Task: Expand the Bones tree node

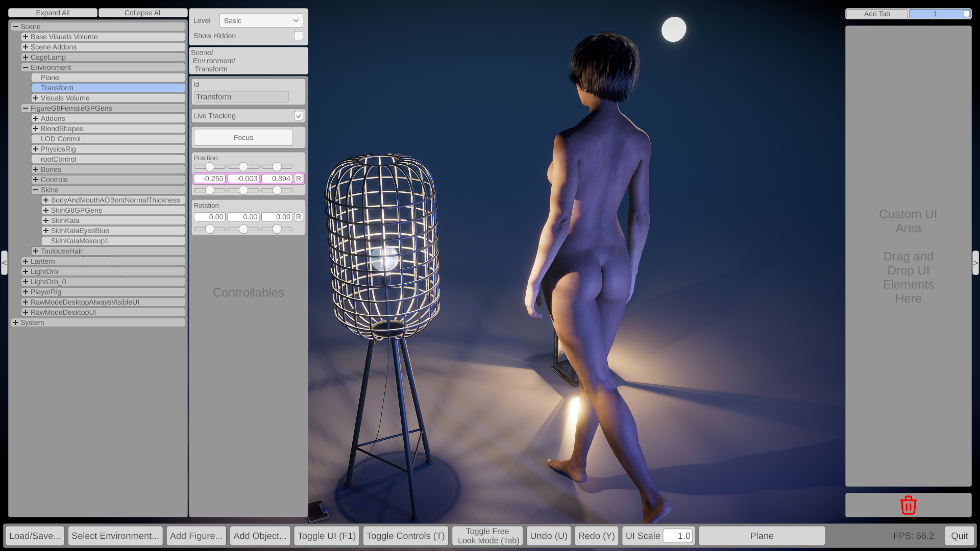Action: [x=36, y=169]
